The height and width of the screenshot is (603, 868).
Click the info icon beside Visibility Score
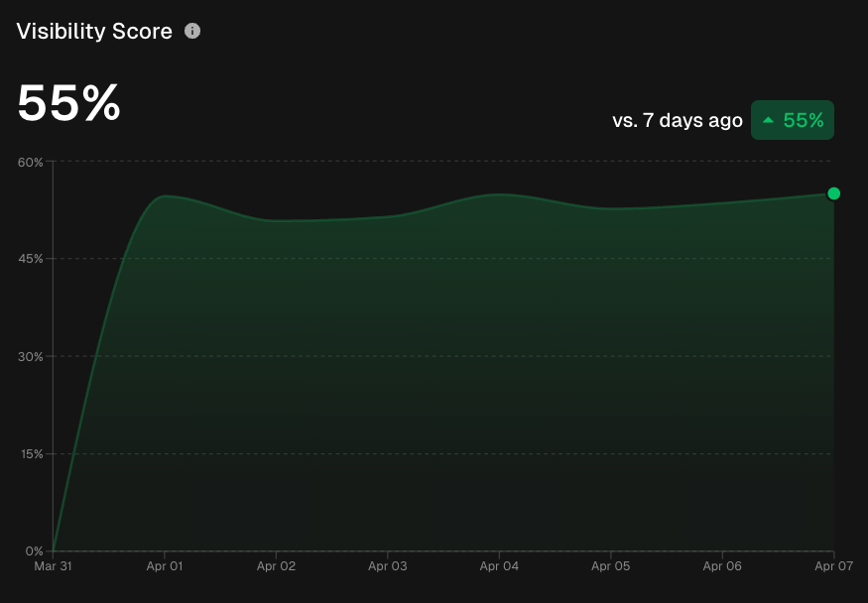tap(192, 31)
